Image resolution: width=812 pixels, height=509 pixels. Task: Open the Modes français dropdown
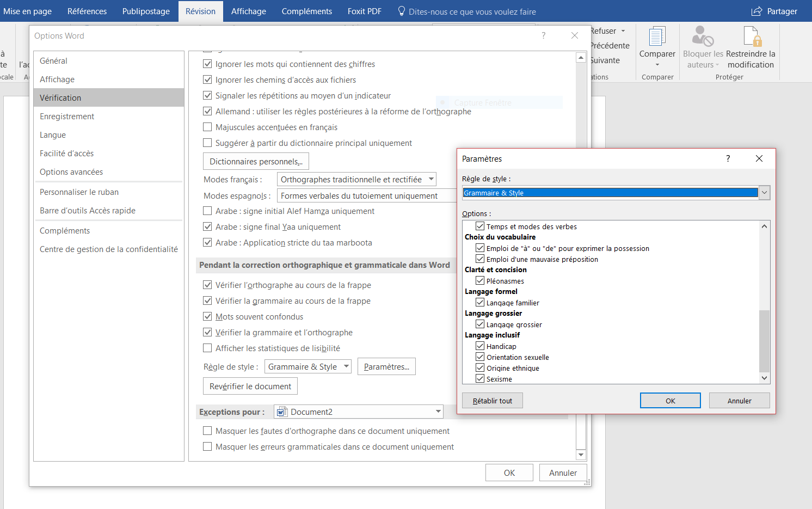[356, 179]
